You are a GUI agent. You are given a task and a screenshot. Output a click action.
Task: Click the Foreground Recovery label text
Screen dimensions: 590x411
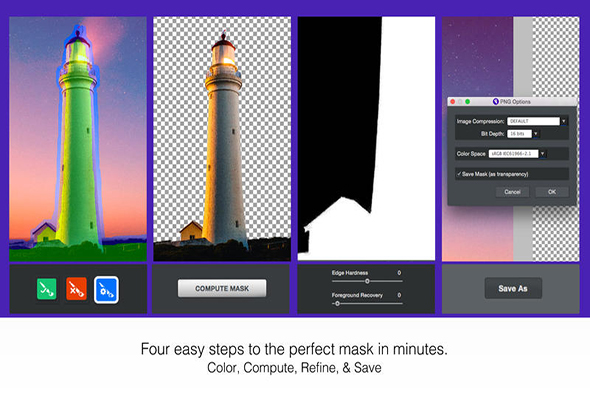pos(357,295)
